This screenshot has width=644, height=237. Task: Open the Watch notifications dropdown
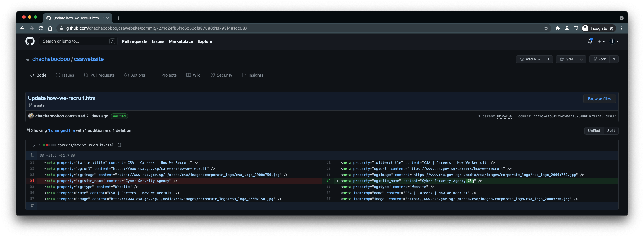click(530, 59)
